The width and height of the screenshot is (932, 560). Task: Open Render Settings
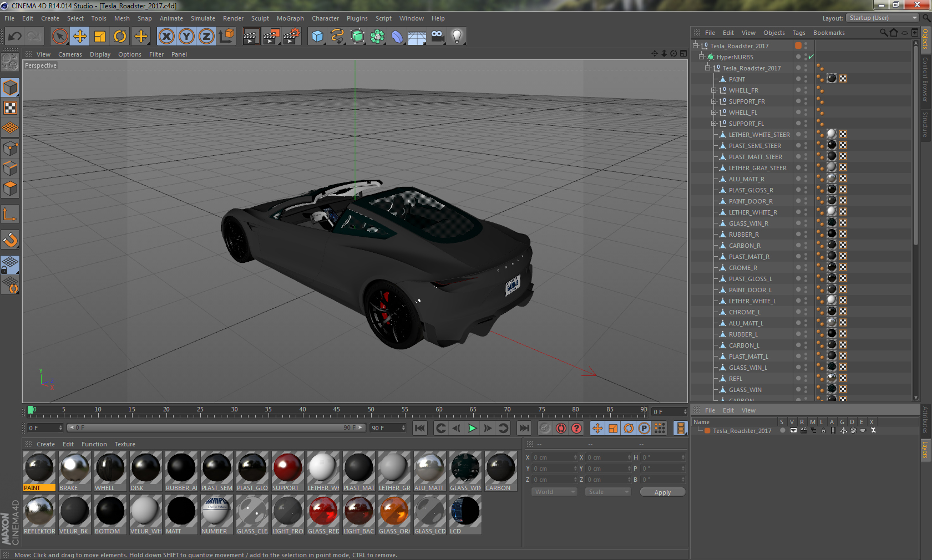291,37
